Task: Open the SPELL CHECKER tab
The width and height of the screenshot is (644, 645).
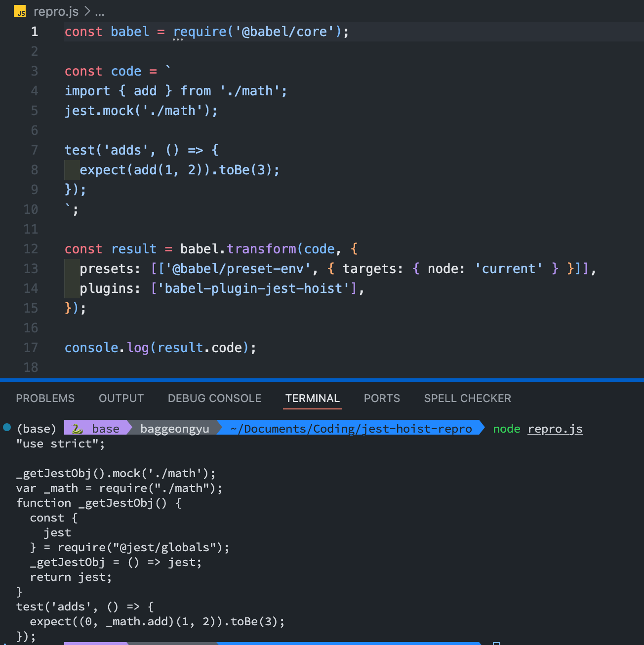Action: (468, 398)
